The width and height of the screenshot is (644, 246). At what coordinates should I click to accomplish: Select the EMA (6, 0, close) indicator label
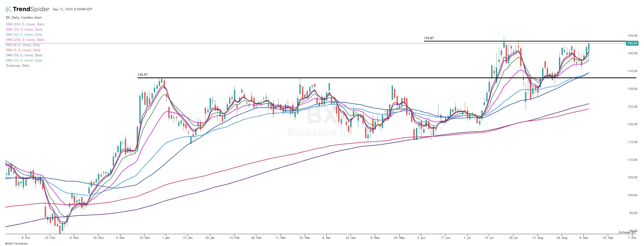coord(23,45)
